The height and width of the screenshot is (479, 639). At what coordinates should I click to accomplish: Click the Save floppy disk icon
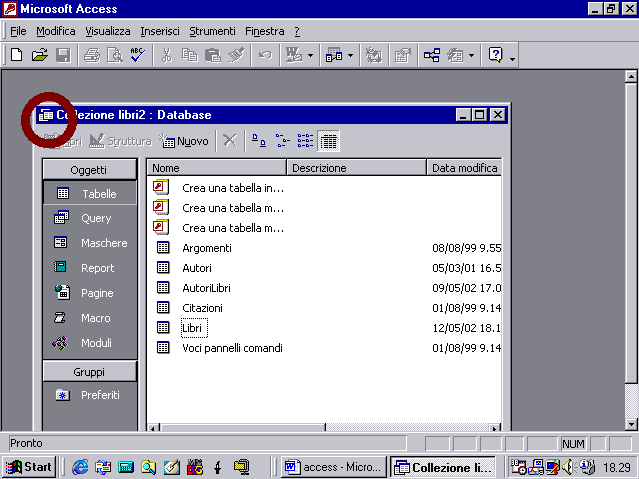point(63,55)
